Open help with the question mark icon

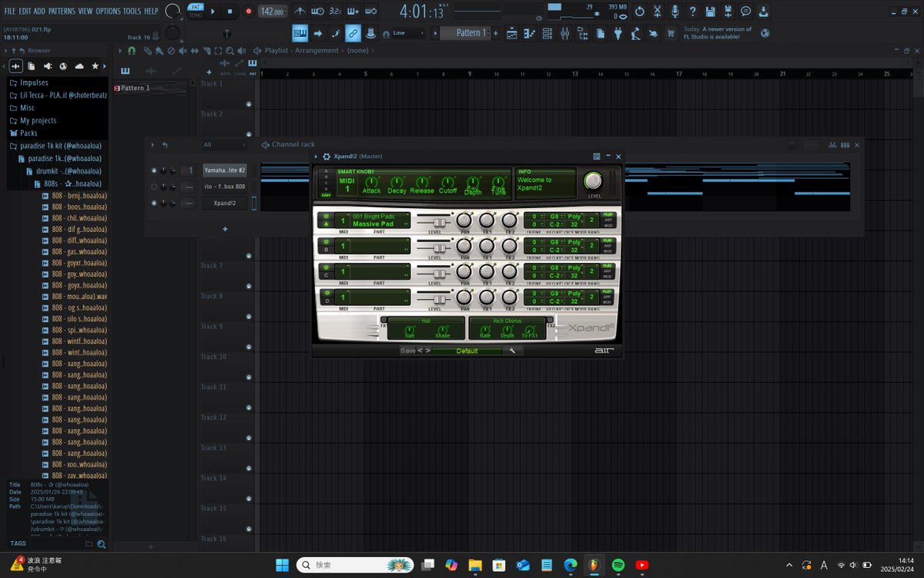click(692, 12)
